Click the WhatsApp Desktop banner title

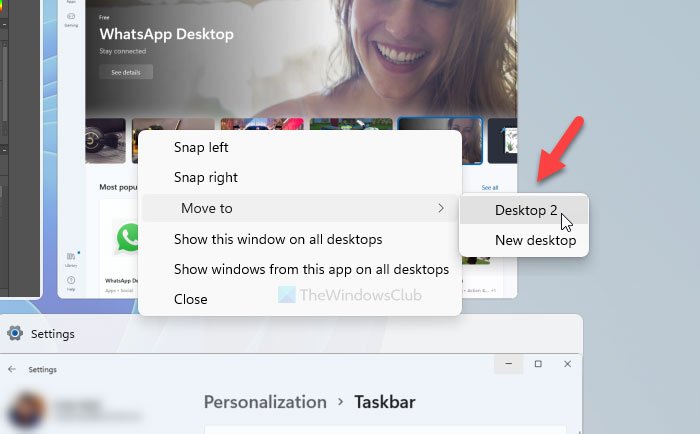167,34
